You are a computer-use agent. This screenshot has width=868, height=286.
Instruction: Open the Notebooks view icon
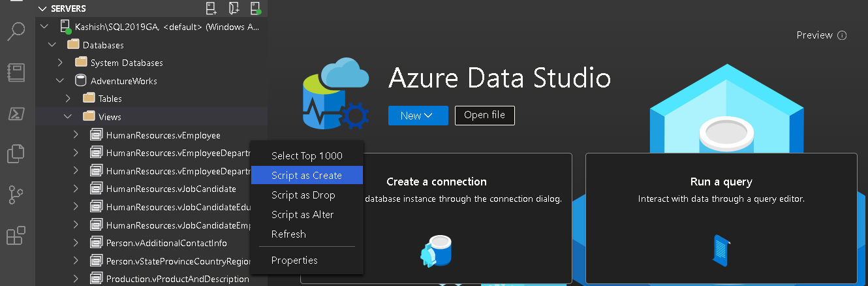tap(16, 72)
